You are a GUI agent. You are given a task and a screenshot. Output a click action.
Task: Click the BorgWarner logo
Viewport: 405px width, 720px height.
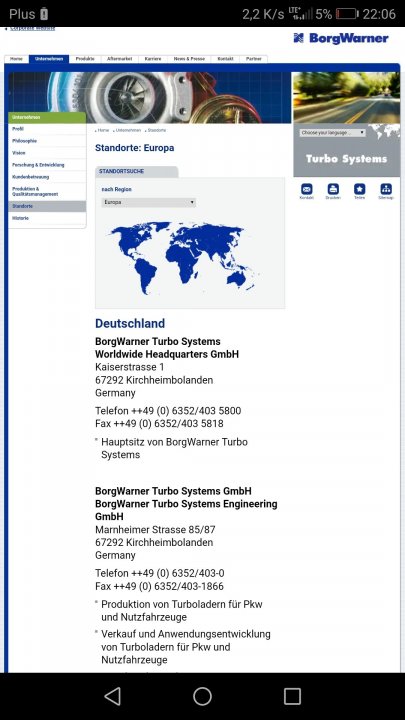(341, 38)
